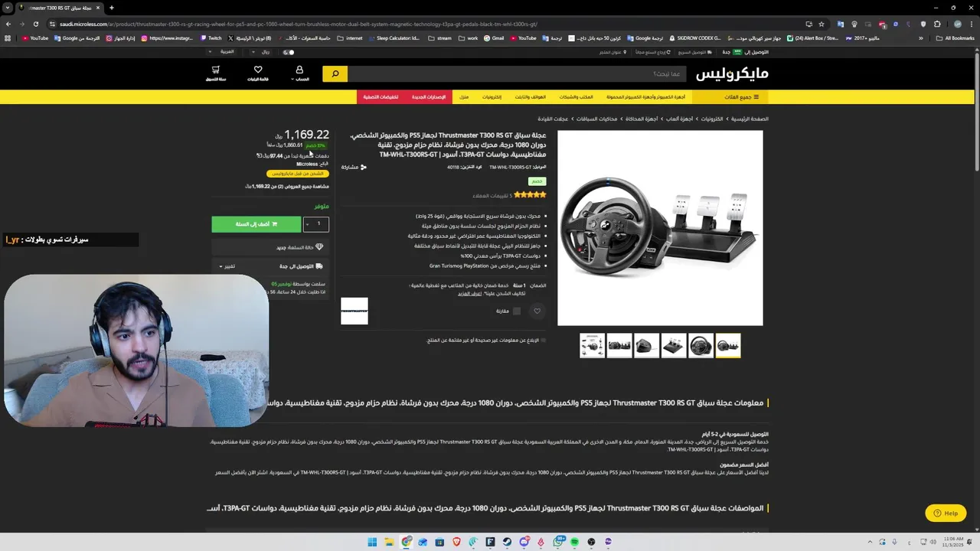Screen dimensions: 980x551
Task: Click the main product image
Action: click(x=660, y=228)
